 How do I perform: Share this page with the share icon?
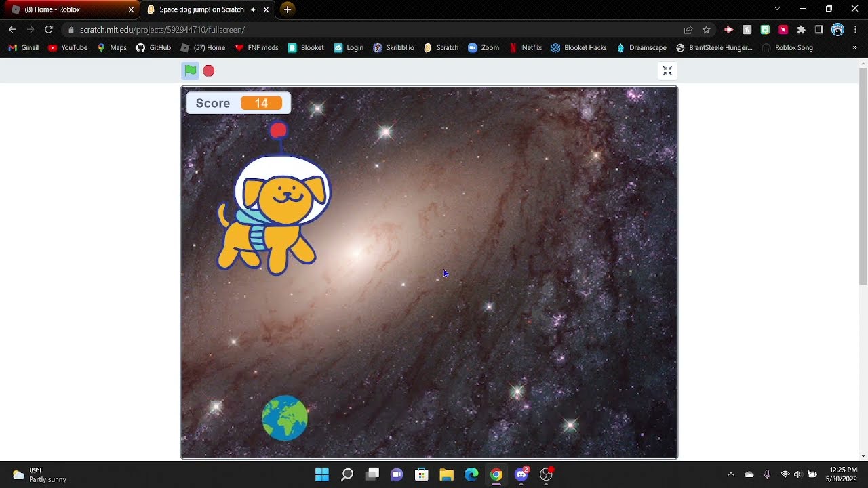pyautogui.click(x=688, y=30)
